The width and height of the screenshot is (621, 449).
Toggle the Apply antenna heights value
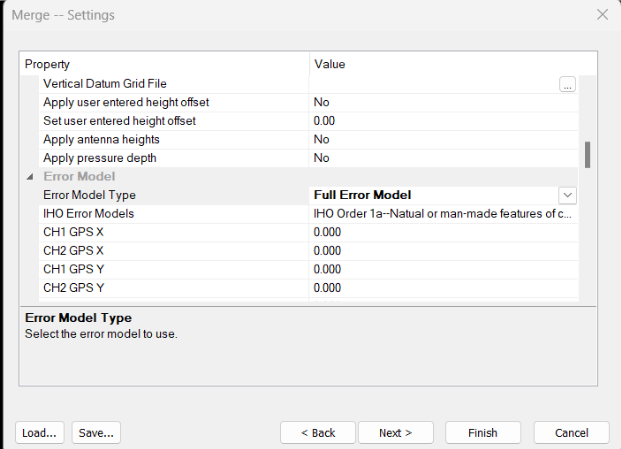(x=440, y=140)
